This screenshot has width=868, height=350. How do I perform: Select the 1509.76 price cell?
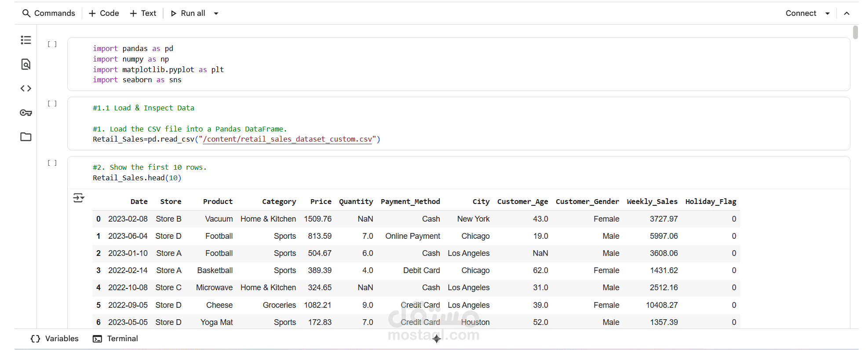[x=318, y=219]
